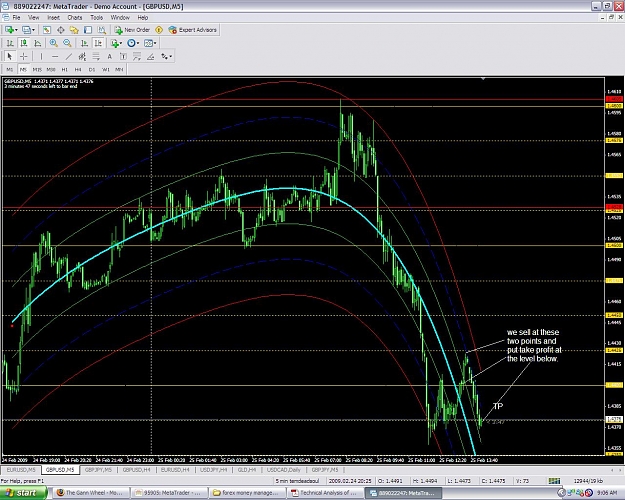Switch to D1 timeframe

click(x=92, y=70)
